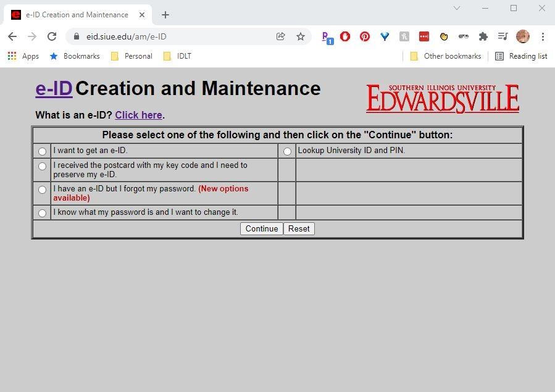This screenshot has height=392, width=555.
Task: Expand the tab search chevron
Action: [x=457, y=9]
